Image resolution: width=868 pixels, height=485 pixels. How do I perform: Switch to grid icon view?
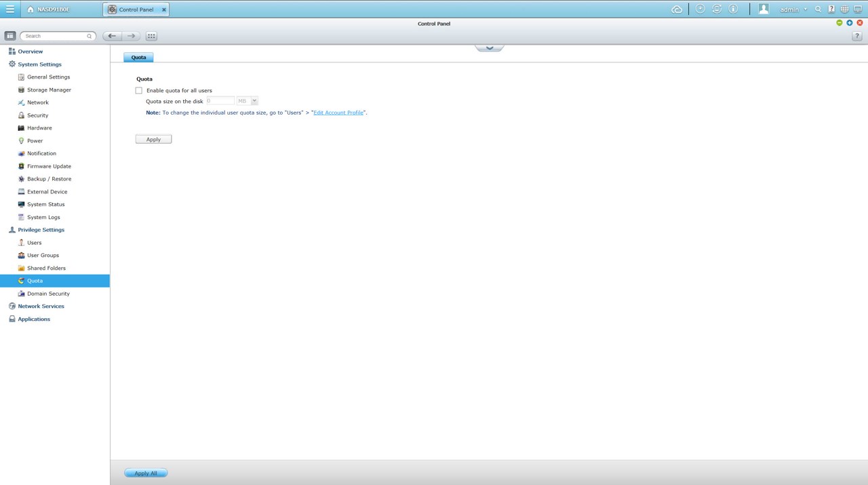[x=151, y=36]
